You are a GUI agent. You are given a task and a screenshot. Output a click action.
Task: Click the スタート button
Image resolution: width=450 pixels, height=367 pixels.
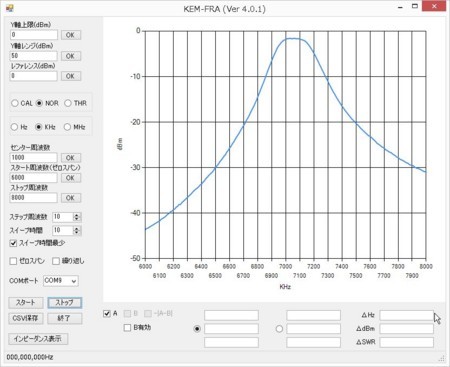tap(26, 303)
